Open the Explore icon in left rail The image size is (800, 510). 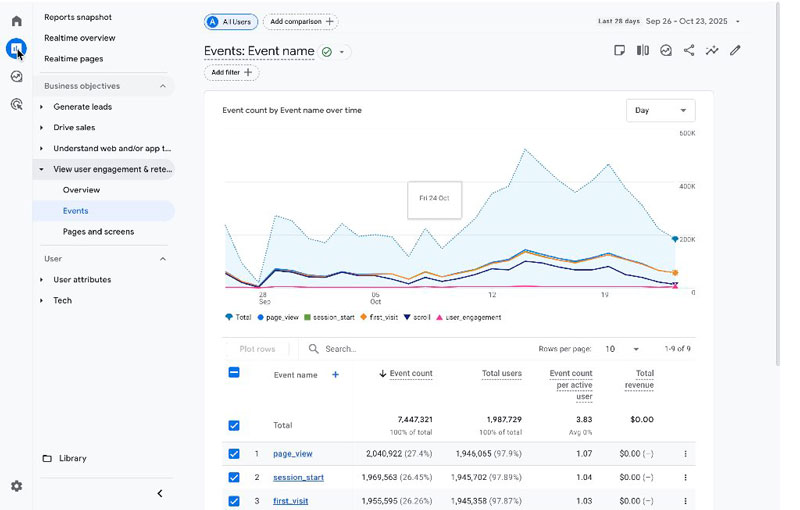pyautogui.click(x=16, y=76)
